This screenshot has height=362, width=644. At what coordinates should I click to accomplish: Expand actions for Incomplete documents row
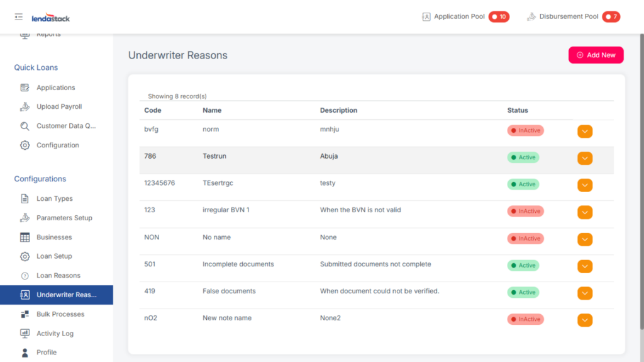click(x=585, y=266)
